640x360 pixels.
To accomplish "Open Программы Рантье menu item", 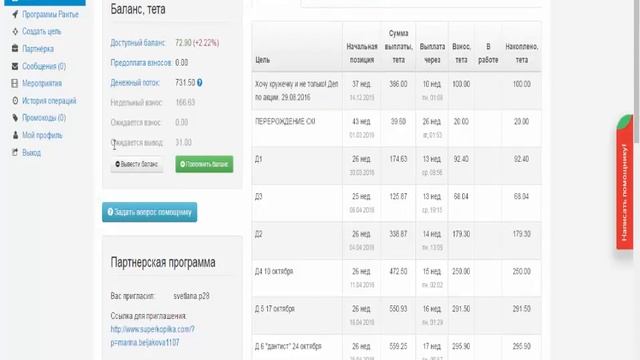I will tap(50, 14).
